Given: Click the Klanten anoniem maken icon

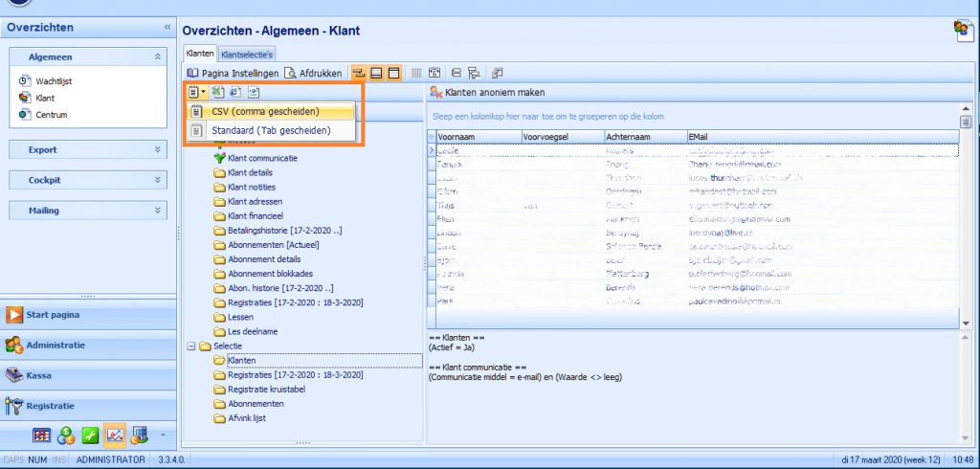Looking at the screenshot, I should 435,92.
